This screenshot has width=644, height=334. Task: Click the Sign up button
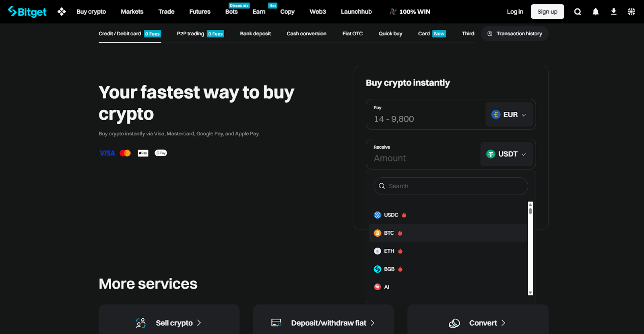(x=547, y=12)
